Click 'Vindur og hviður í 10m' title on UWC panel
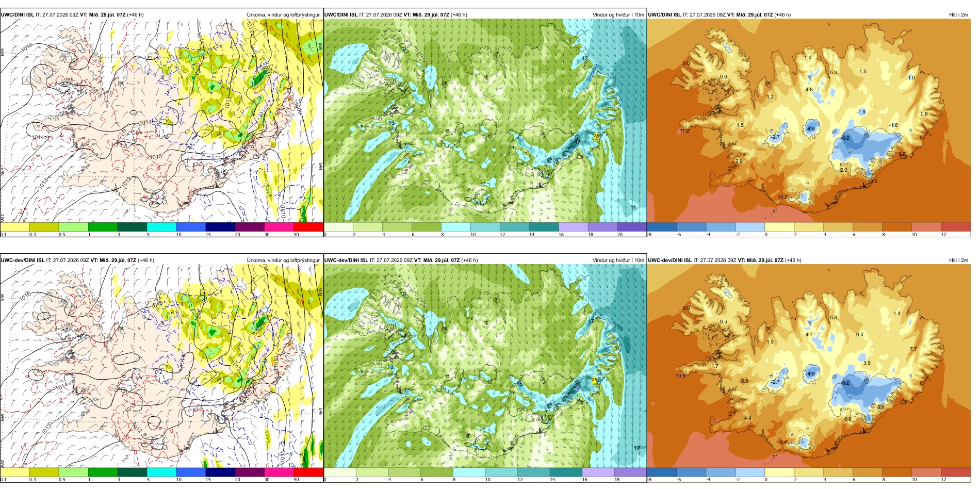The height and width of the screenshot is (490, 980). [x=618, y=15]
